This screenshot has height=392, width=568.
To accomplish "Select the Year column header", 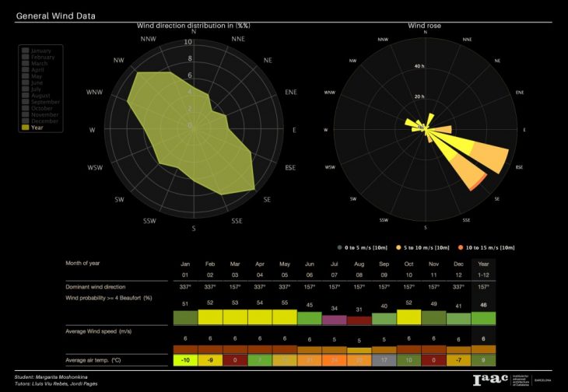I will (486, 264).
